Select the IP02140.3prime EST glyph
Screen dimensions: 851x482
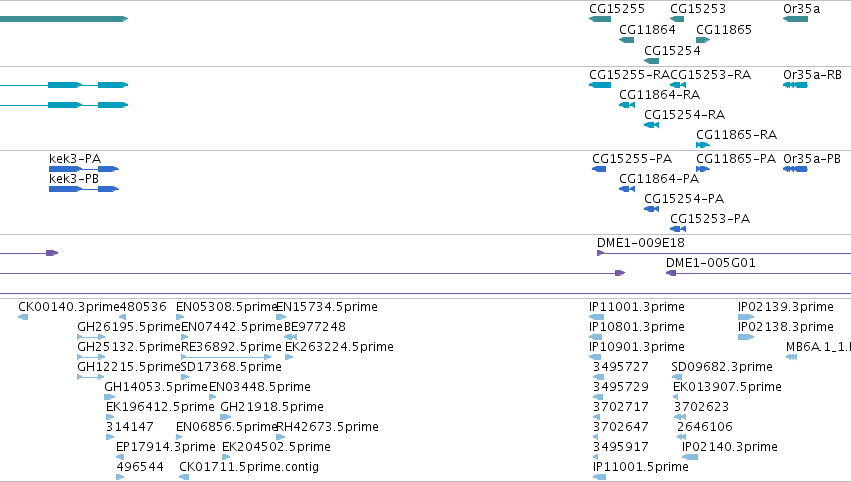690,457
